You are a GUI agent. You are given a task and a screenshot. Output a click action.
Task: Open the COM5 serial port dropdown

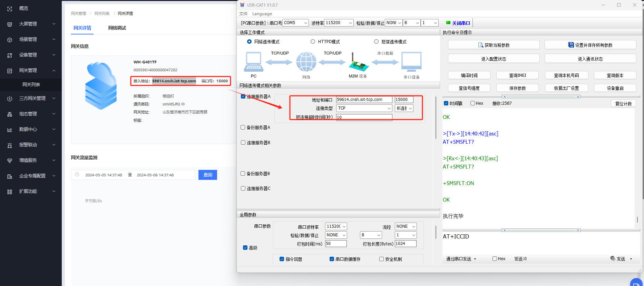click(x=295, y=23)
